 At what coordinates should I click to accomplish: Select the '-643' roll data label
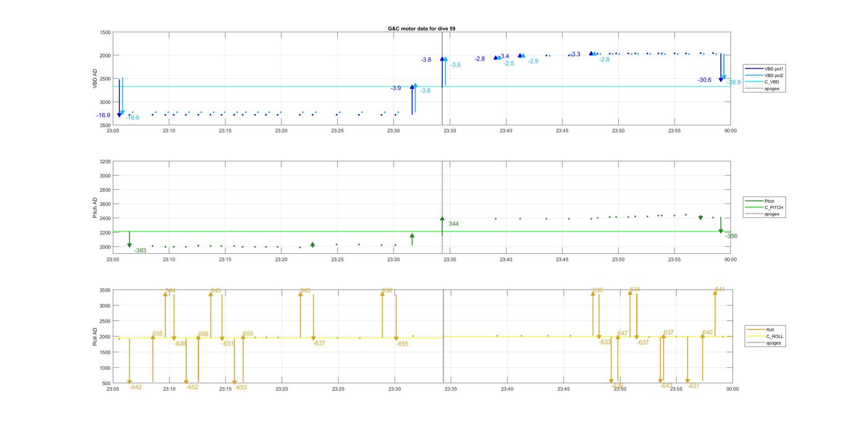point(666,385)
